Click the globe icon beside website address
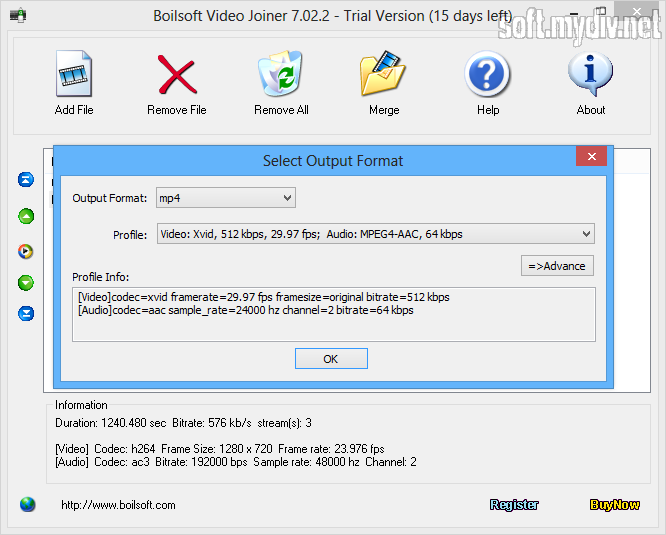666x535 pixels. click(28, 504)
